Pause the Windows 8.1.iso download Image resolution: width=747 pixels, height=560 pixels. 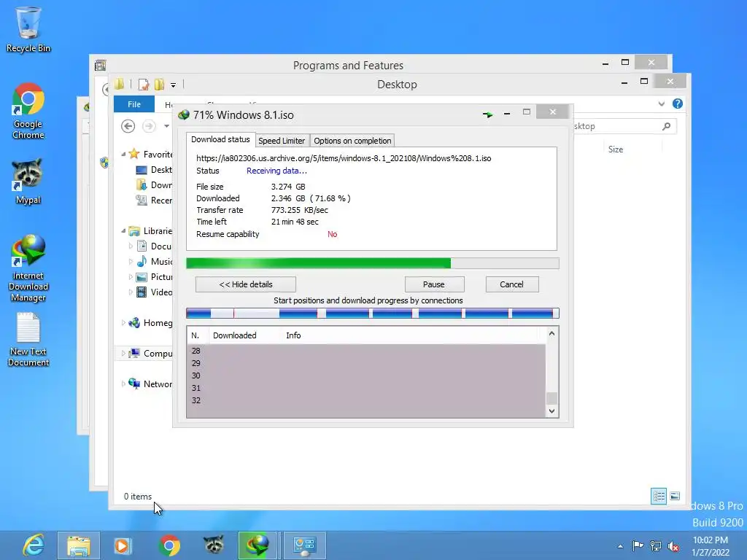434,284
